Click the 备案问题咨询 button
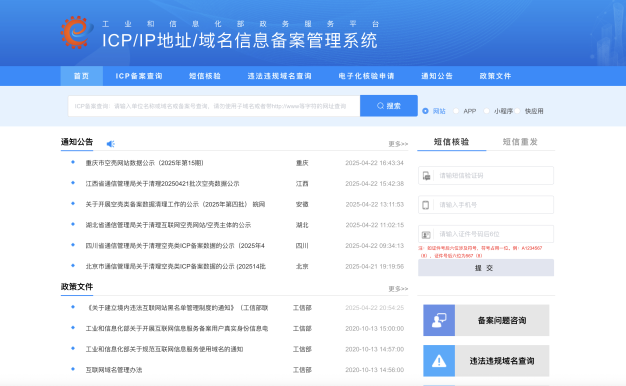This screenshot has width=626, height=386. coord(486,320)
